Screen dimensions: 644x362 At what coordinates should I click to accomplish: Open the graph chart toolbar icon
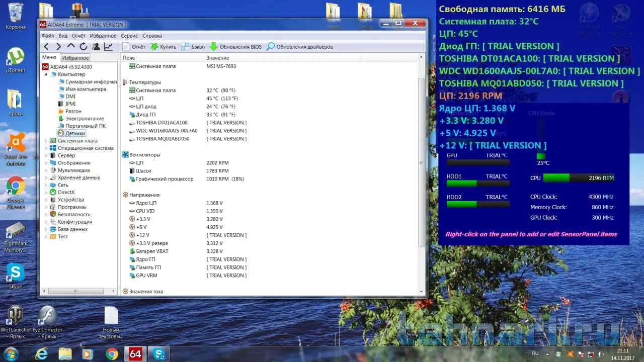pos(108,47)
